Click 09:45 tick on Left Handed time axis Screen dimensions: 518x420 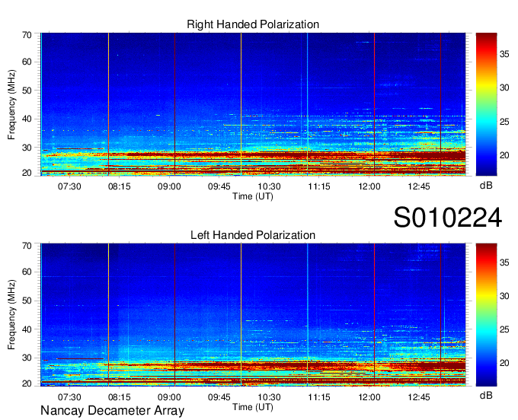pyautogui.click(x=219, y=397)
